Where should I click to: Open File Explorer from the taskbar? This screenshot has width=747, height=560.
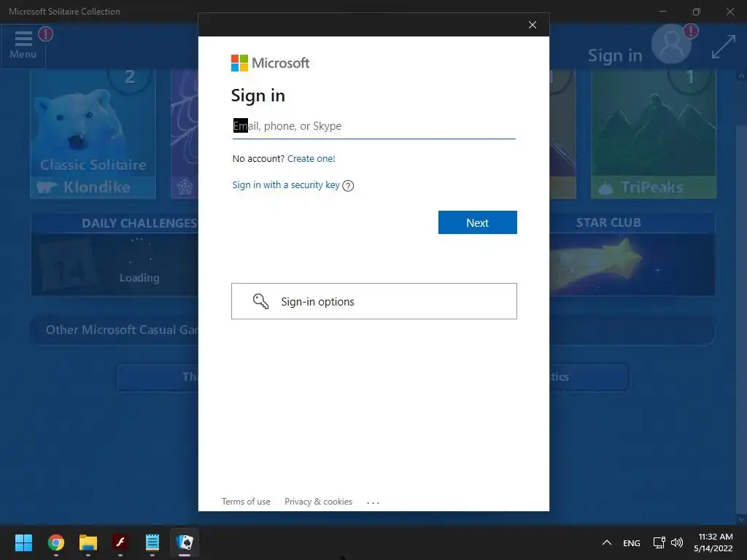(x=88, y=542)
